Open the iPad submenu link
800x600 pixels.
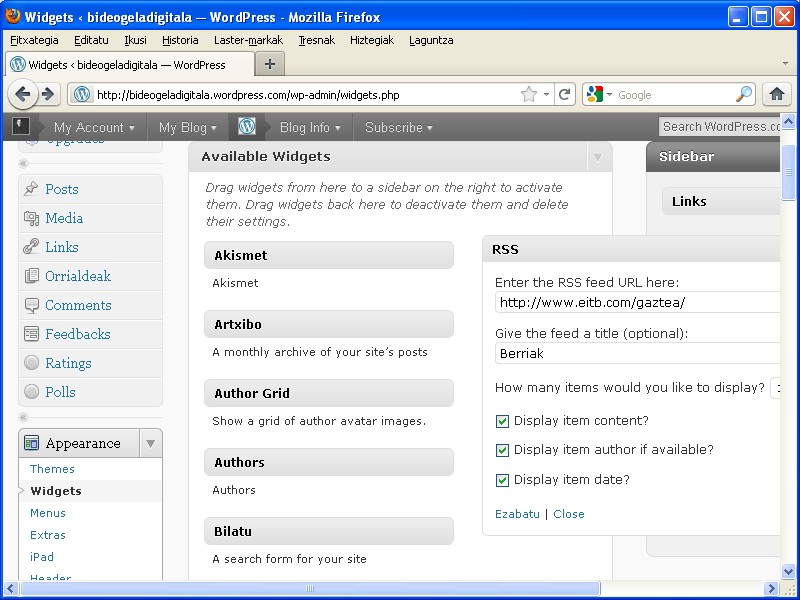[x=42, y=557]
